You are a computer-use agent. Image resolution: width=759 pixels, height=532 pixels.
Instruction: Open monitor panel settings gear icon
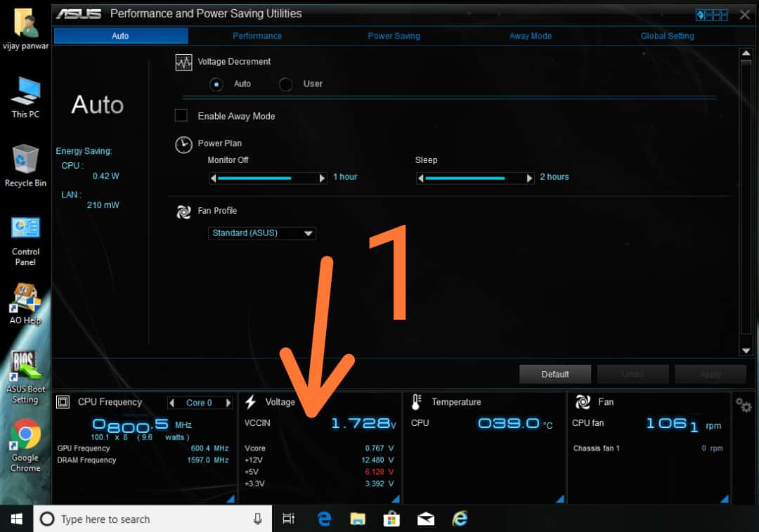[744, 405]
